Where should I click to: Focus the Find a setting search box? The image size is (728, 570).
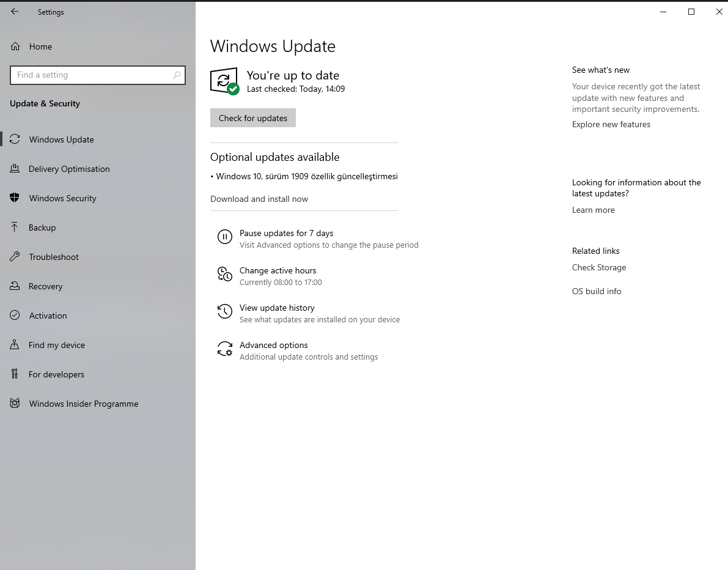[98, 75]
